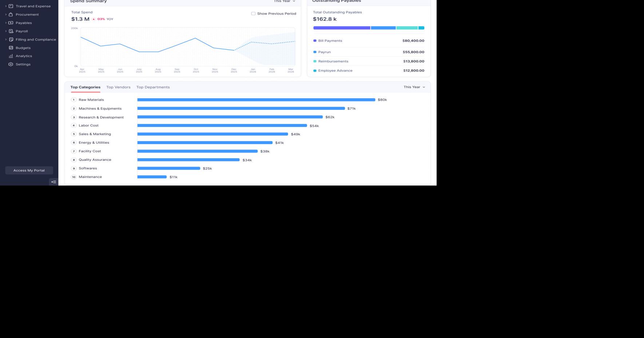
Task: Select the Top Departments tab
Action: [x=153, y=87]
